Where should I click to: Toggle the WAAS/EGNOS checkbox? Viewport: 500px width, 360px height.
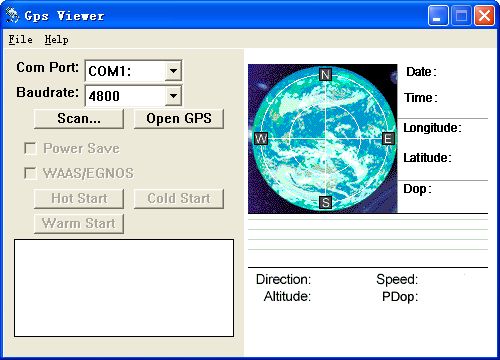click(x=30, y=173)
